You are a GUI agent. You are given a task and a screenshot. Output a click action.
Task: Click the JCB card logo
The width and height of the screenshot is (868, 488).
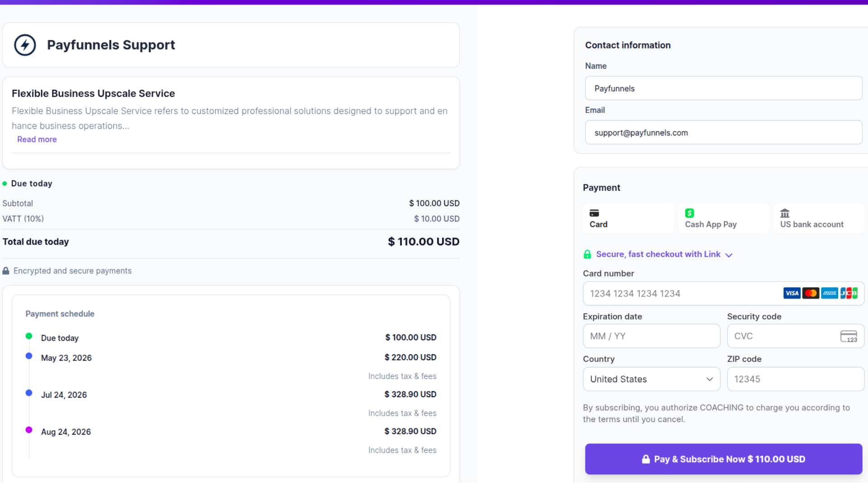click(x=849, y=293)
